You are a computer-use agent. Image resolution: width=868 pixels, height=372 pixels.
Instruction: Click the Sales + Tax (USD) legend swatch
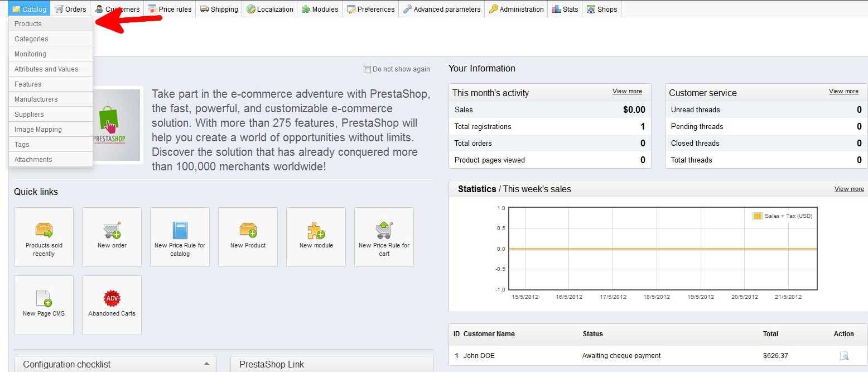757,216
